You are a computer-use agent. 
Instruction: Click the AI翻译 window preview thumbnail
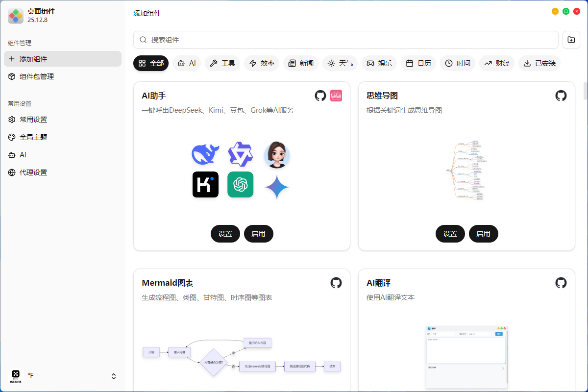tap(466, 358)
